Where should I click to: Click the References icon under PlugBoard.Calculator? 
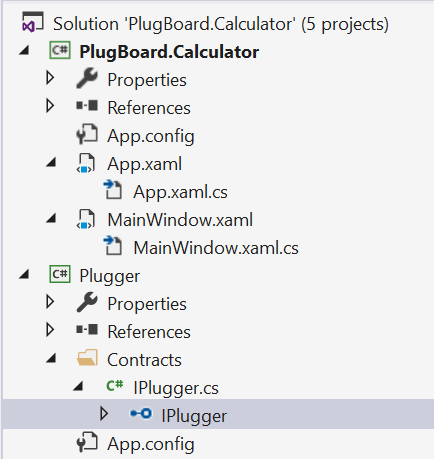(87, 106)
